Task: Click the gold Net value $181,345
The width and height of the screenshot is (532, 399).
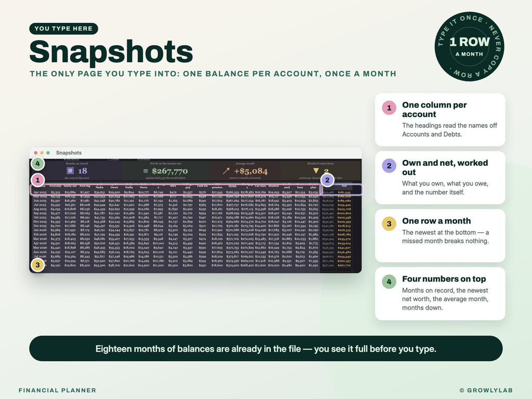Action: point(344,192)
